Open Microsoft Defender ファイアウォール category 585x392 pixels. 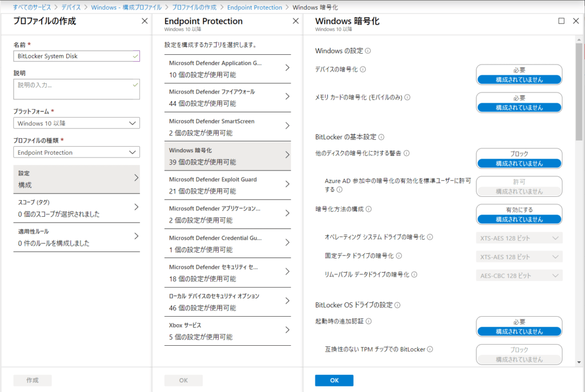[227, 98]
